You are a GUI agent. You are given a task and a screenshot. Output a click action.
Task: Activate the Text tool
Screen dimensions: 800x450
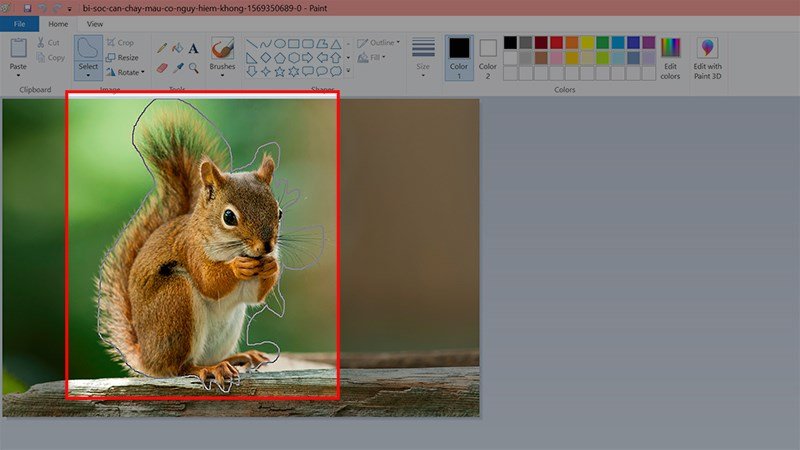click(193, 47)
